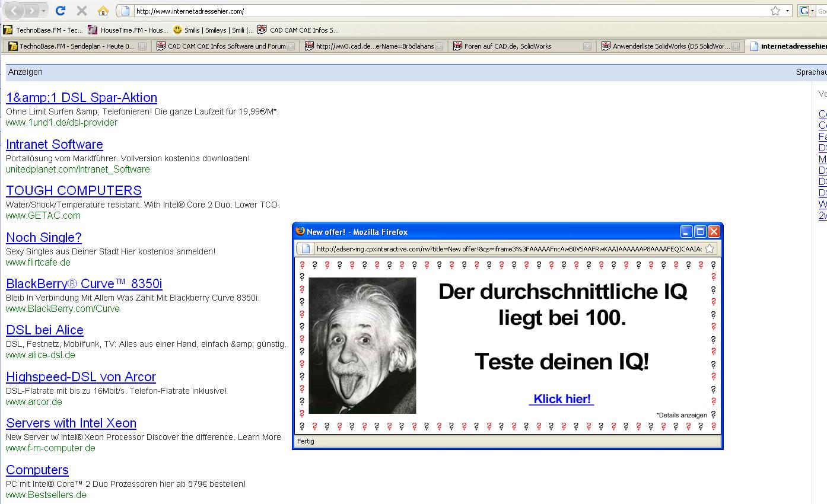This screenshot has width=827, height=504.
Task: Go to the Home page icon
Action: 103,11
